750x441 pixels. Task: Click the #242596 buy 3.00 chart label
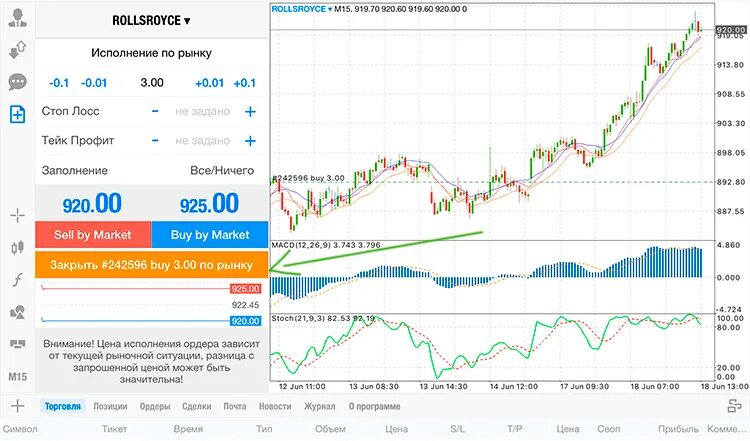coord(309,178)
